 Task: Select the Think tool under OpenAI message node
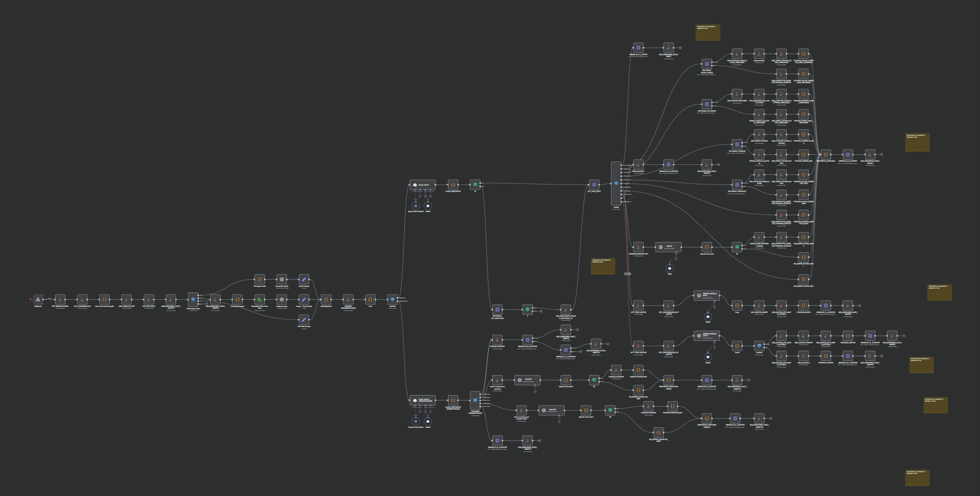pos(669,268)
